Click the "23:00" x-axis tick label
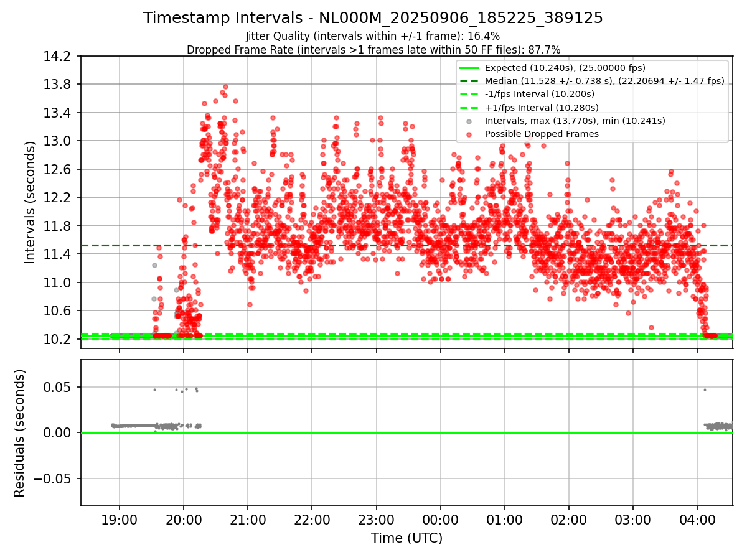 pyautogui.click(x=376, y=520)
